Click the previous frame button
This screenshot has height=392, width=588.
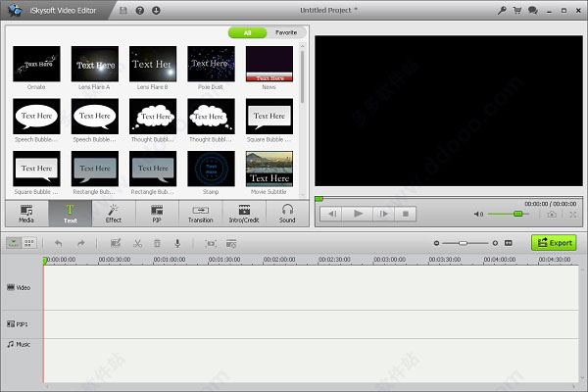coord(331,214)
